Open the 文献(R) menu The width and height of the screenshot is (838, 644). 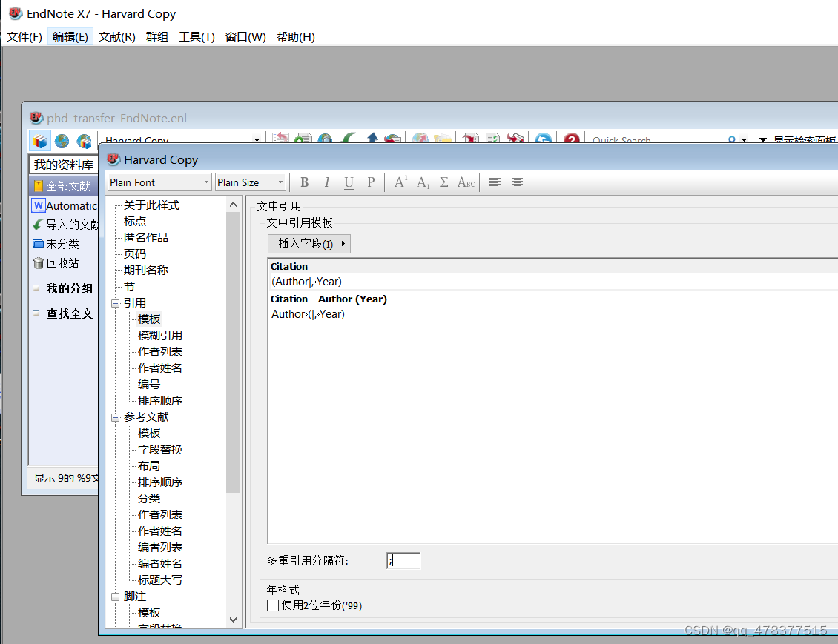pos(117,37)
